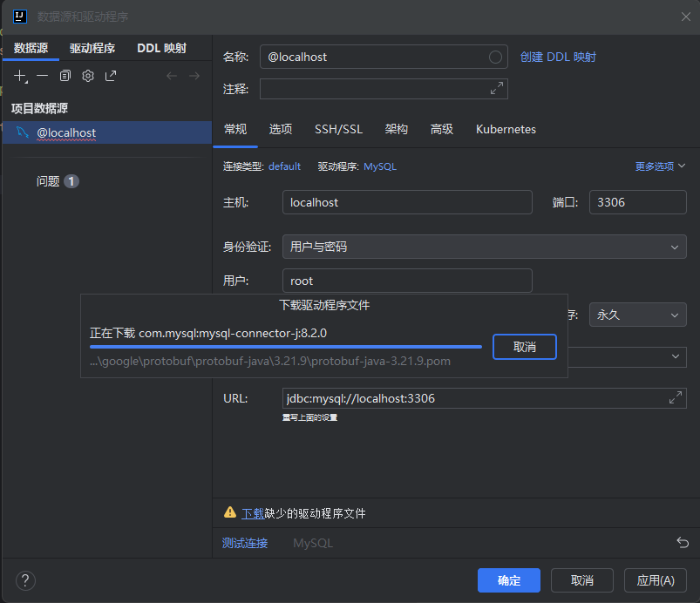Open the password save duration dropdown
The image size is (700, 603).
pos(637,315)
